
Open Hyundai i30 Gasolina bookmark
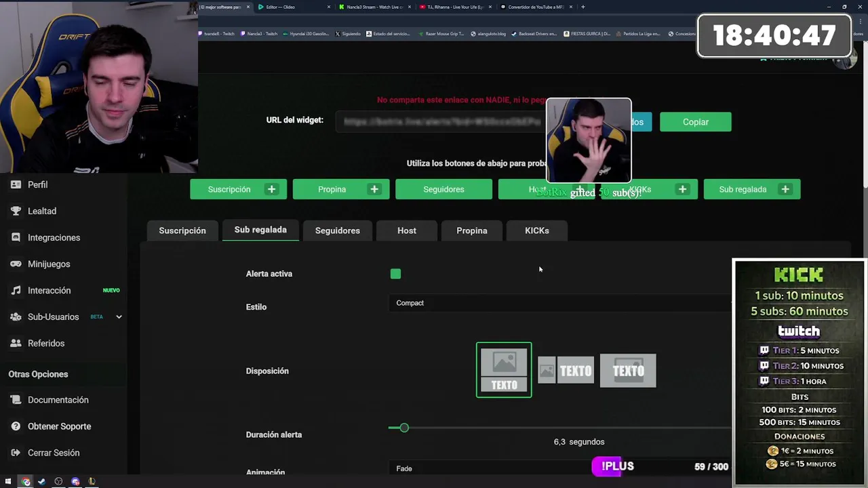pos(306,33)
